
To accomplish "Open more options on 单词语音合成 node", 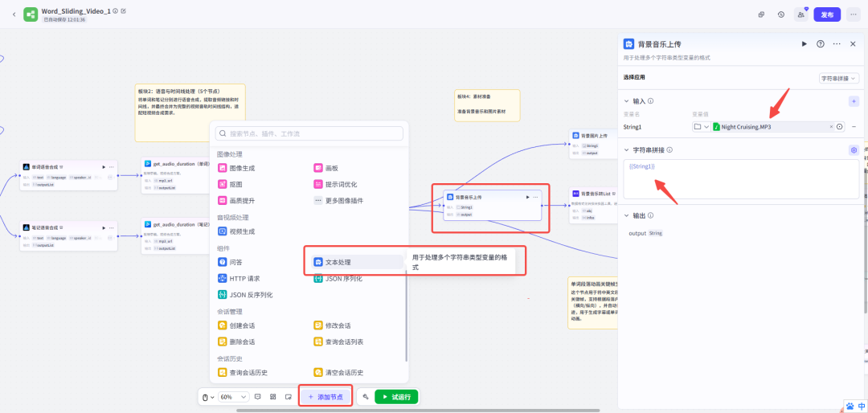I will 111,166.
